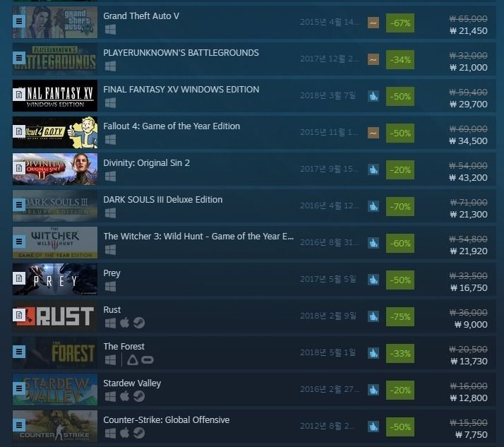Image resolution: width=504 pixels, height=447 pixels.
Task: Open The Witcher 3: Wild Hunt title link
Action: tap(198, 237)
